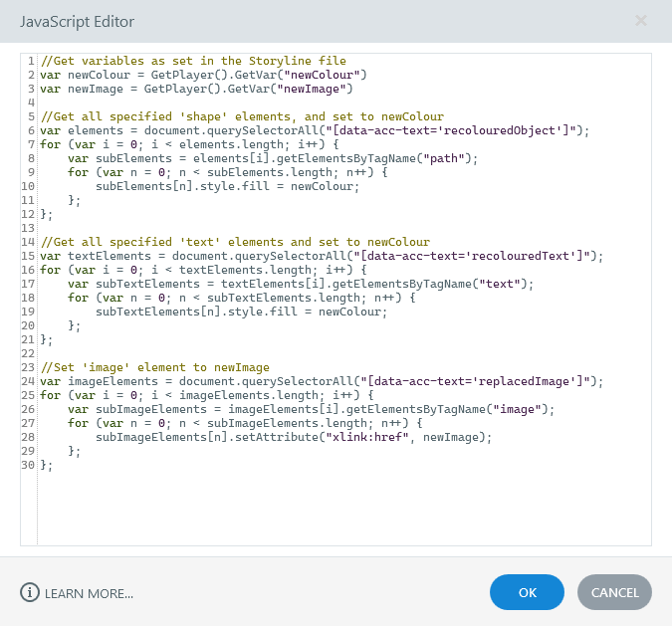Click the line declaring var newImage
Screen dimensions: 672x626
tap(197, 89)
